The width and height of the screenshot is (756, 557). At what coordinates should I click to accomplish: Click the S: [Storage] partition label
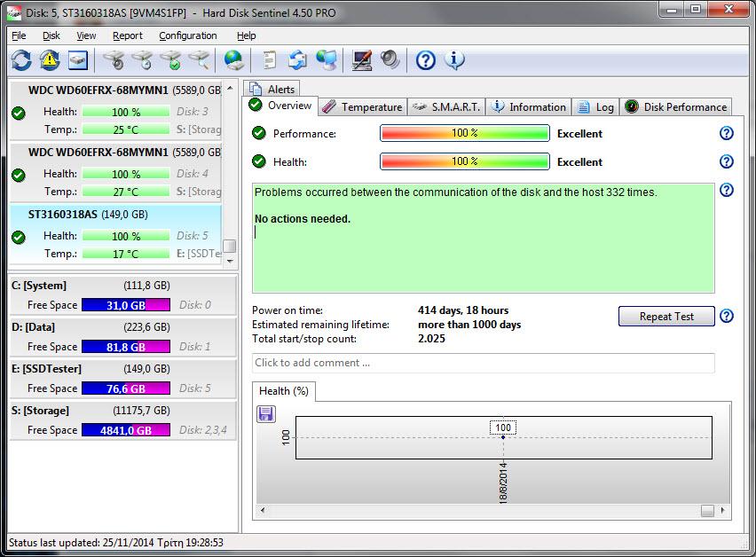(41, 411)
